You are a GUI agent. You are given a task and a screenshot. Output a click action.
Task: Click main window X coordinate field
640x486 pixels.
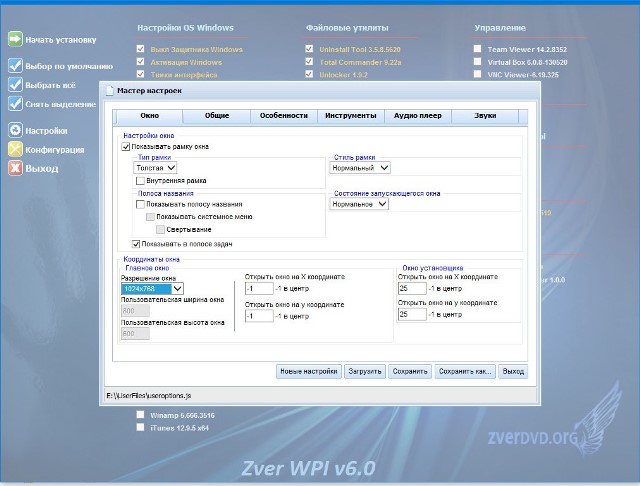(x=259, y=288)
